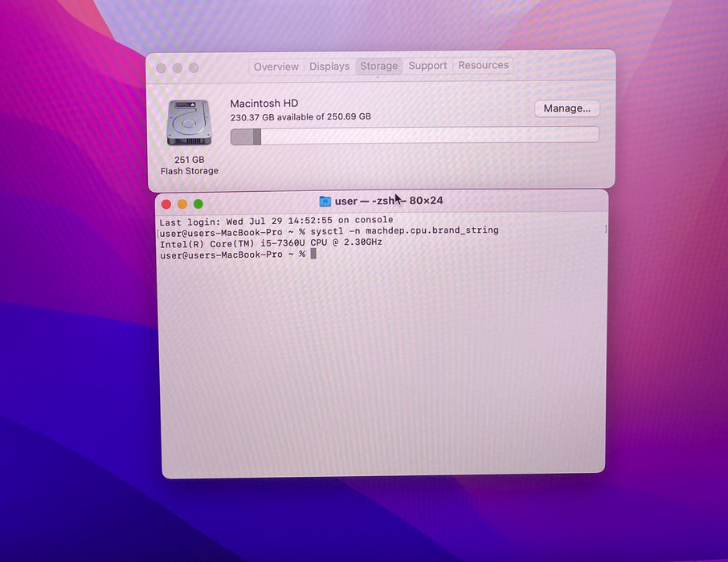Screen dimensions: 728x562
Task: Minimize Terminal with yellow button
Action: coord(182,204)
